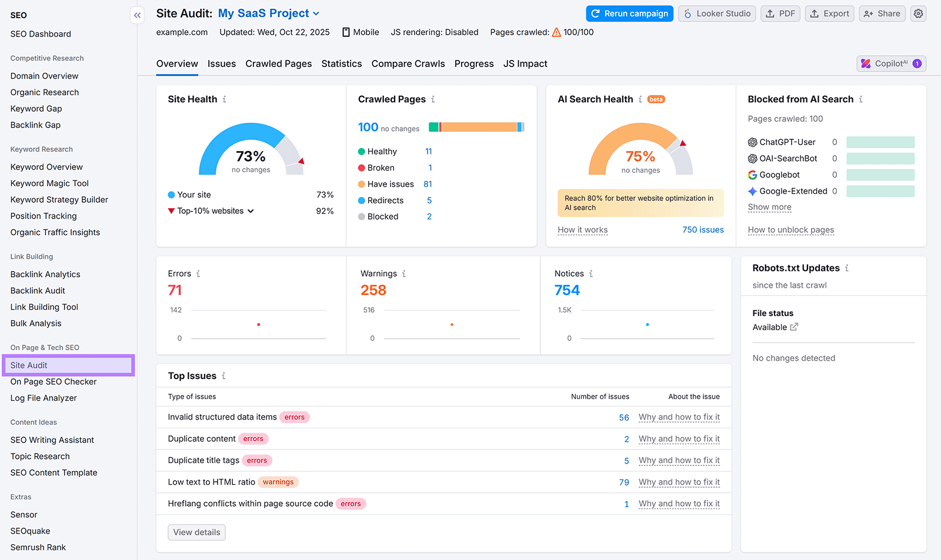The image size is (941, 560).
Task: Expand the Top-10% websites comparison
Action: (x=251, y=210)
